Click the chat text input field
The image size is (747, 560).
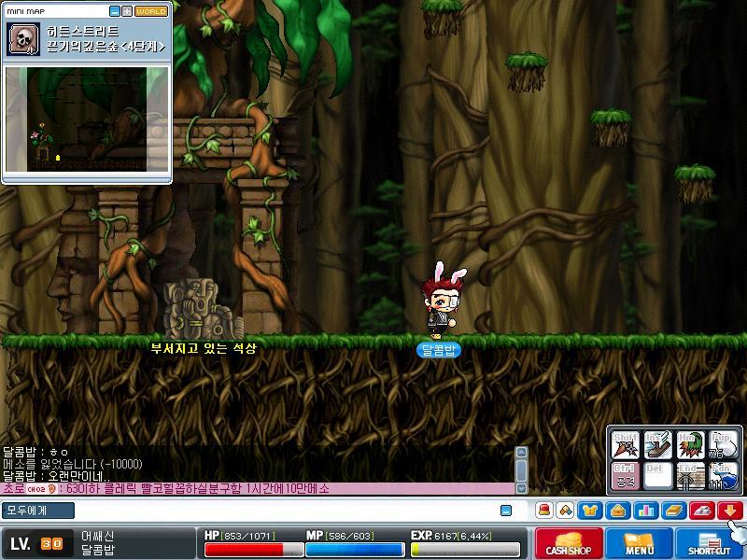(x=287, y=511)
